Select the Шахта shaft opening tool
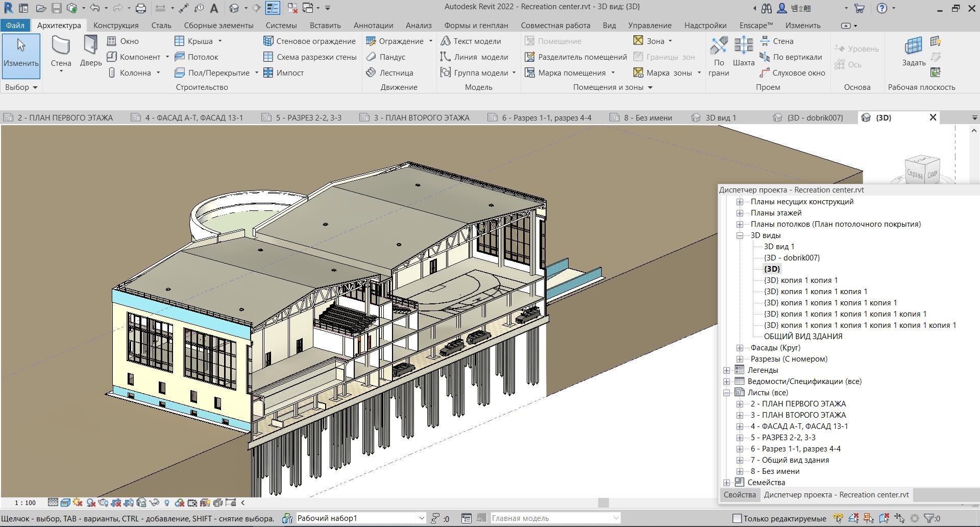 (743, 51)
